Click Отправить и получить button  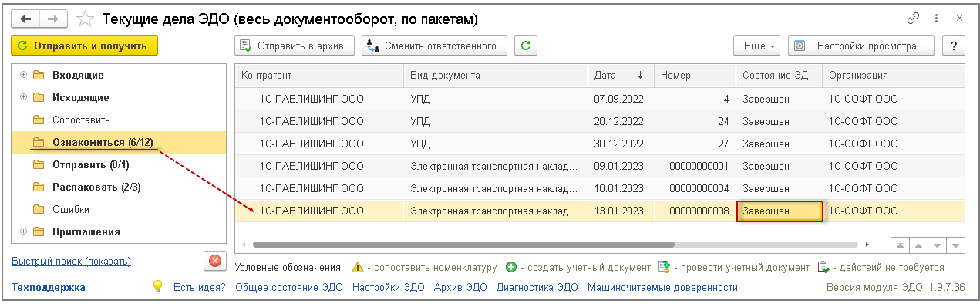(x=84, y=46)
